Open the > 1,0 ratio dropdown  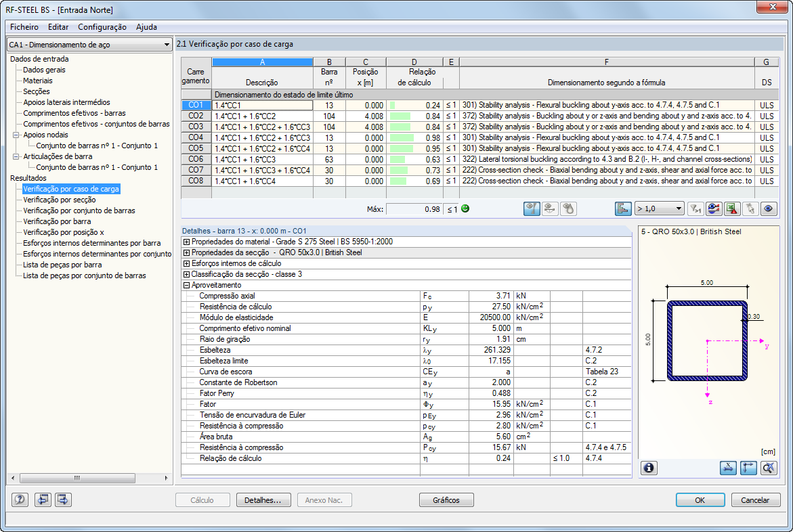pyautogui.click(x=659, y=209)
